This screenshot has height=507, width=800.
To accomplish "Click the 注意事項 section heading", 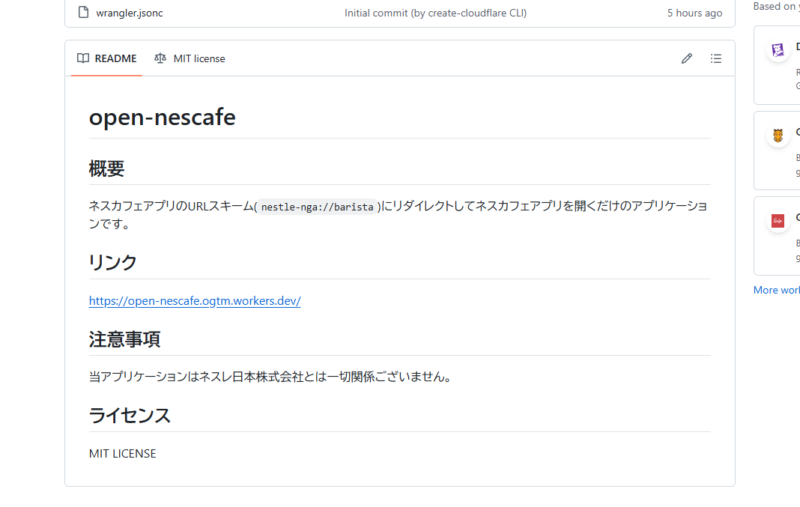I will click(125, 339).
